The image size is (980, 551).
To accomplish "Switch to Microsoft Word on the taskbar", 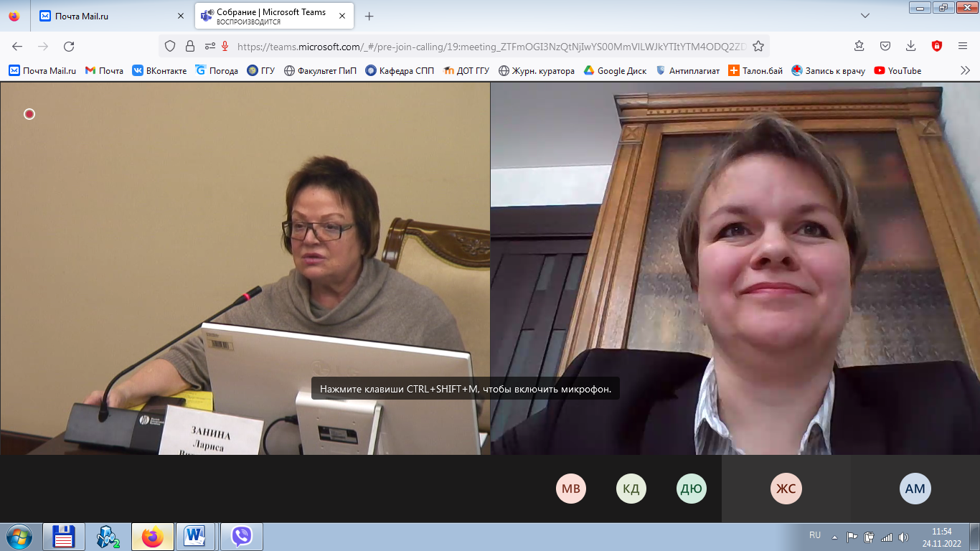I will 194,537.
